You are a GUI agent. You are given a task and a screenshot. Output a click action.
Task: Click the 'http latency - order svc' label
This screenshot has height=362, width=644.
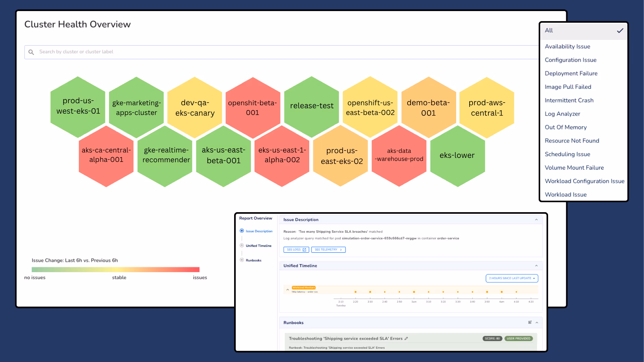(x=305, y=292)
